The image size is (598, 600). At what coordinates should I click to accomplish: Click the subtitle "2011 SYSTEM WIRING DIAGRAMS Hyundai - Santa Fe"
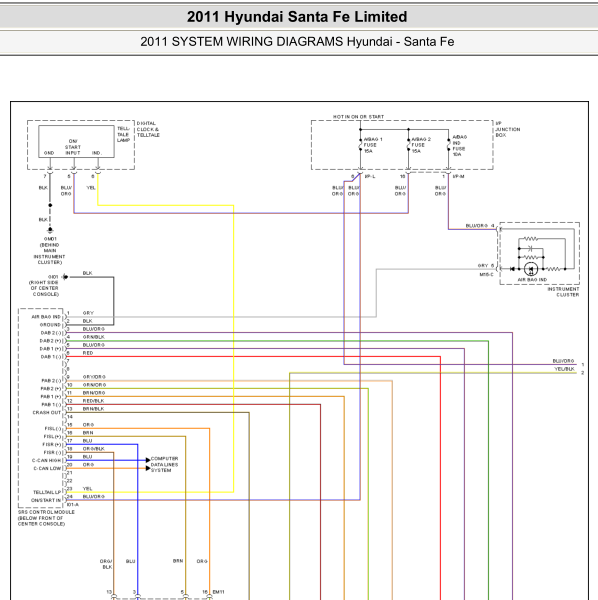click(x=297, y=41)
